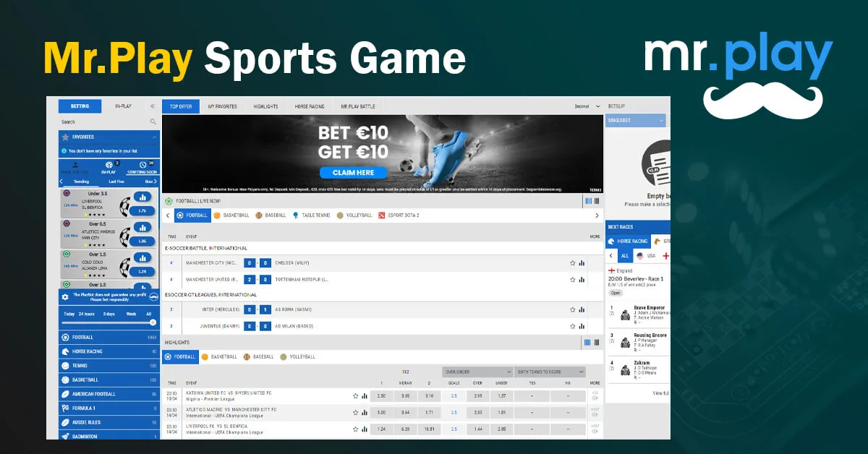Open stats chart for Liverpool vs SL Benfica
Screen dimensions: 868x454
tap(364, 429)
